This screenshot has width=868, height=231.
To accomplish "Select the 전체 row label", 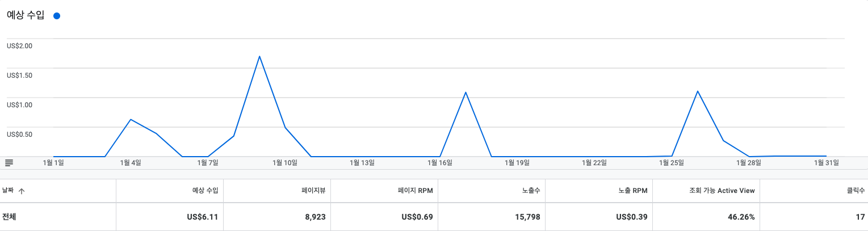I will coord(9,217).
